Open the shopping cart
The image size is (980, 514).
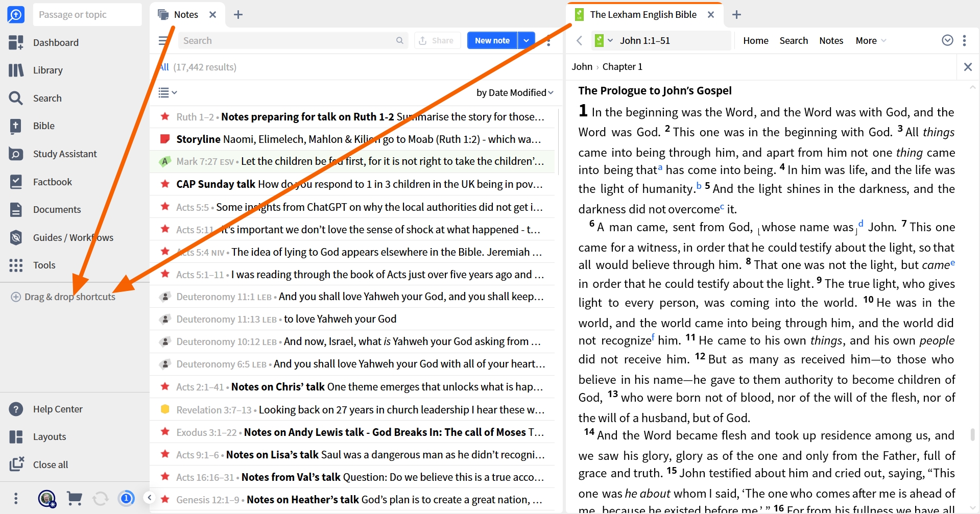75,498
